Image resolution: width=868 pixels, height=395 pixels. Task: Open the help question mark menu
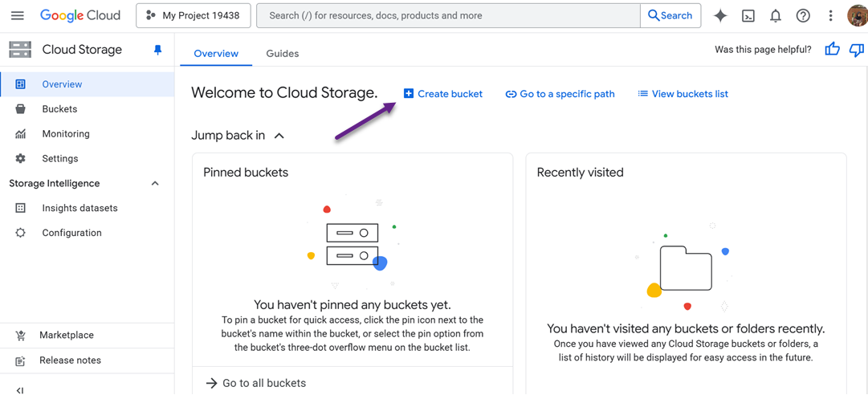(x=802, y=15)
